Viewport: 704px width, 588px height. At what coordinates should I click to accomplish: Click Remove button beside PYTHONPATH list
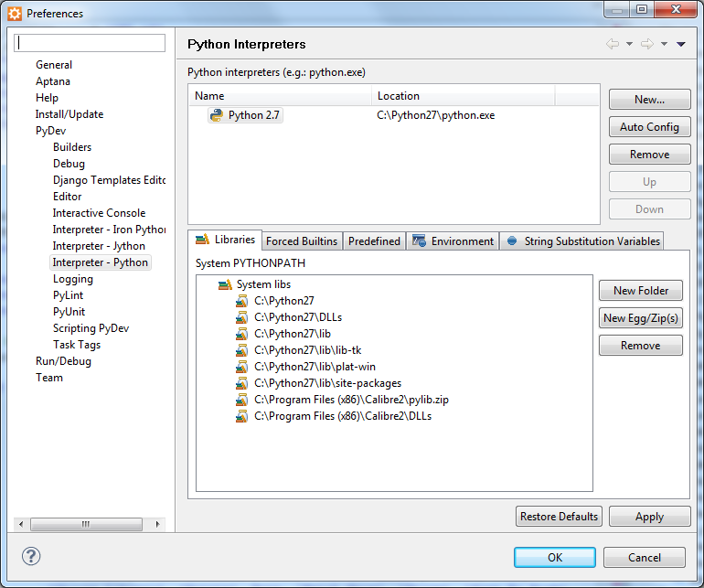coord(641,346)
